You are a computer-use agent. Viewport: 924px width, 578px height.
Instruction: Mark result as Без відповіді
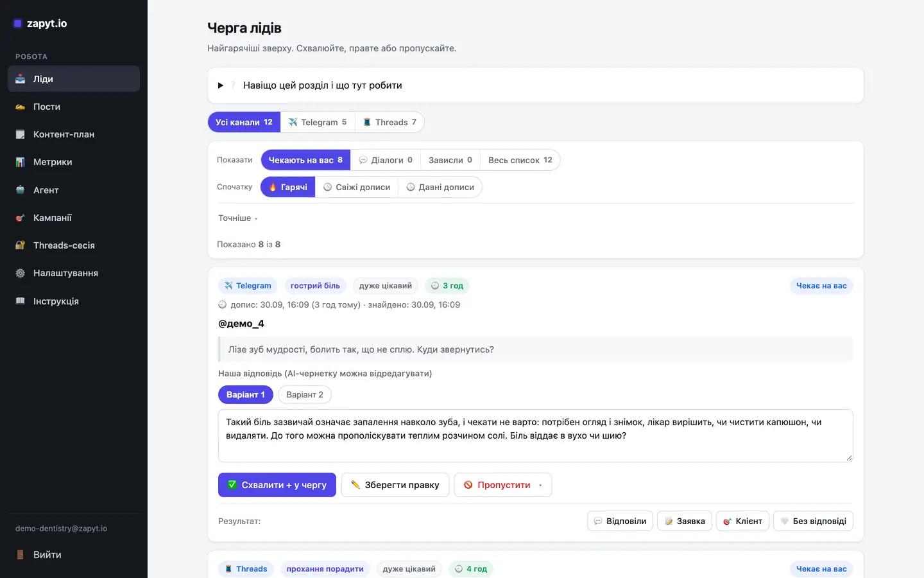point(814,521)
